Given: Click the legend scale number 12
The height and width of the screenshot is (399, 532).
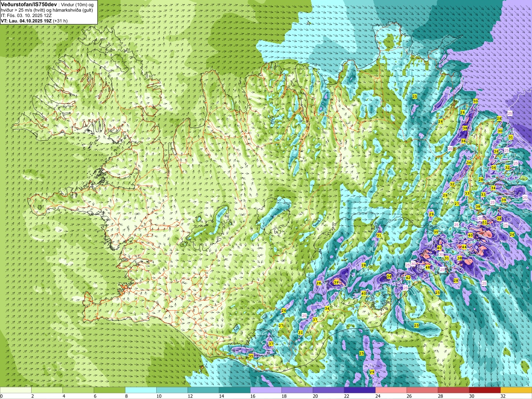Looking at the screenshot, I should (190, 396).
